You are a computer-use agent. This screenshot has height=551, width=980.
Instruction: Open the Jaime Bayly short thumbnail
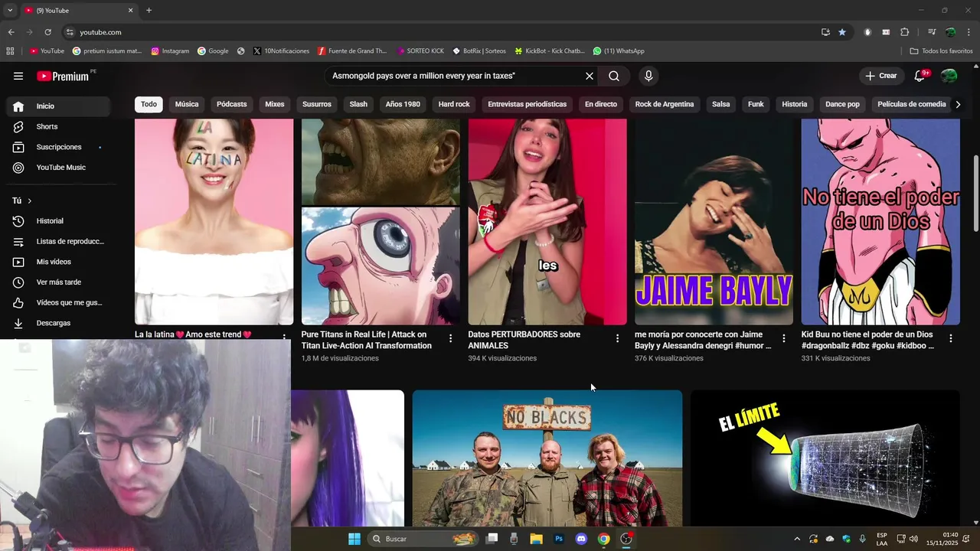click(714, 222)
